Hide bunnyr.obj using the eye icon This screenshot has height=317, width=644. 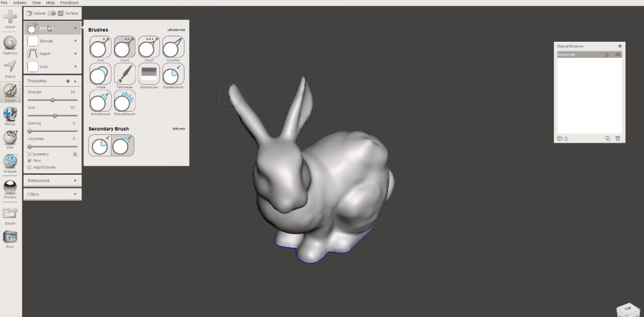(x=618, y=54)
